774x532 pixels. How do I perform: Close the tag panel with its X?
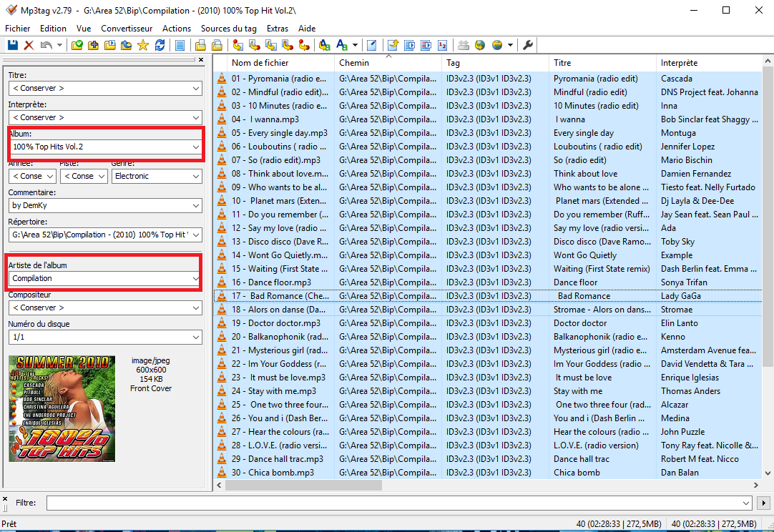[201, 60]
